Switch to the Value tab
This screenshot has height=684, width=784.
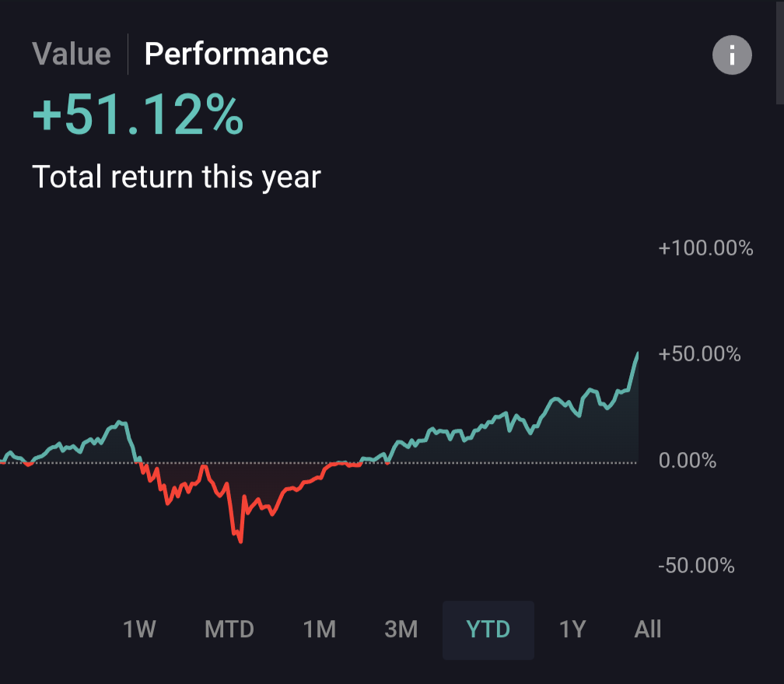(72, 54)
